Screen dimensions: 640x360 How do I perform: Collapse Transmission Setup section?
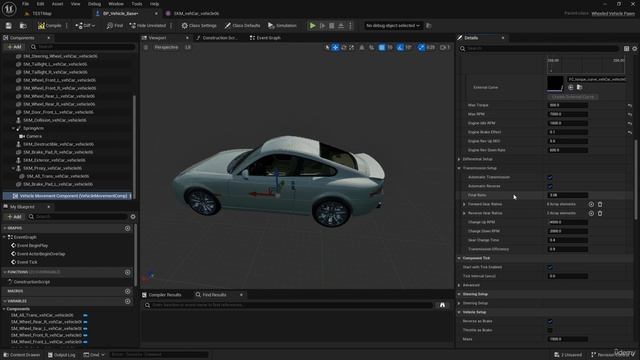459,168
